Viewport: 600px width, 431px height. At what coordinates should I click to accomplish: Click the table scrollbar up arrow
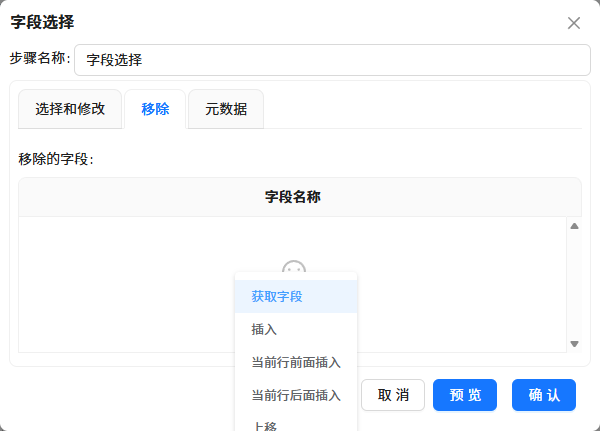pos(574,226)
